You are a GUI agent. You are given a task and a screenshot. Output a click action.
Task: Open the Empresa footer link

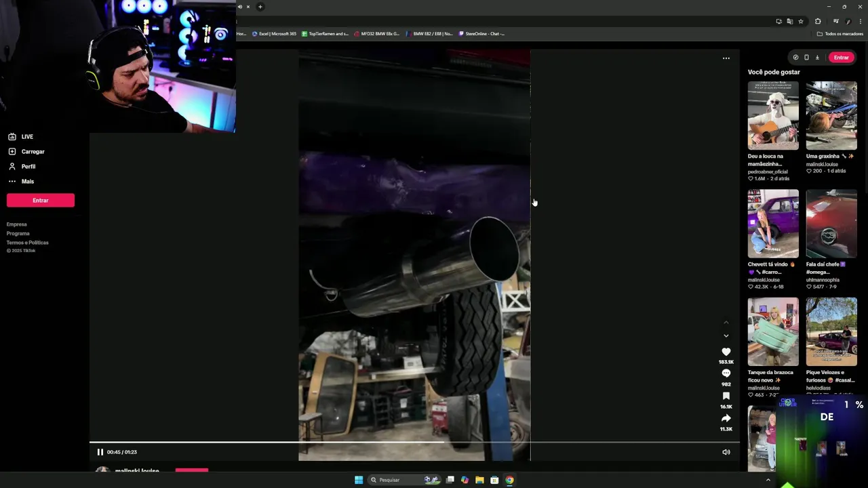tap(17, 224)
